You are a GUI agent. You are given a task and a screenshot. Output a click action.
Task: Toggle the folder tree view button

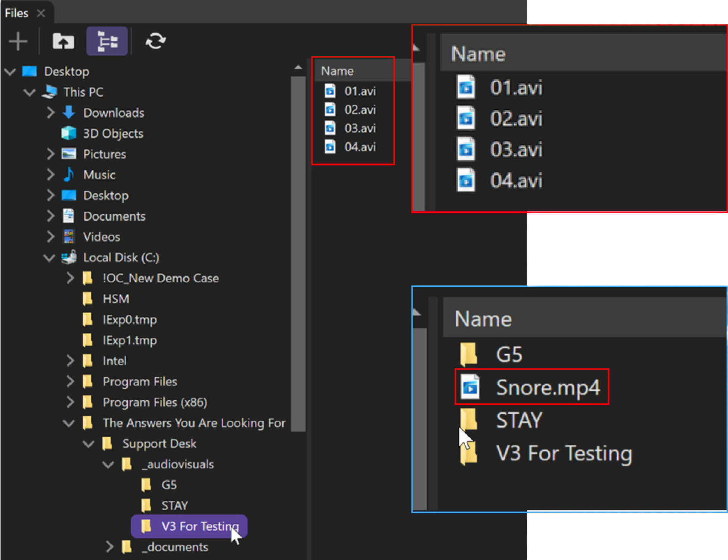[x=107, y=41]
